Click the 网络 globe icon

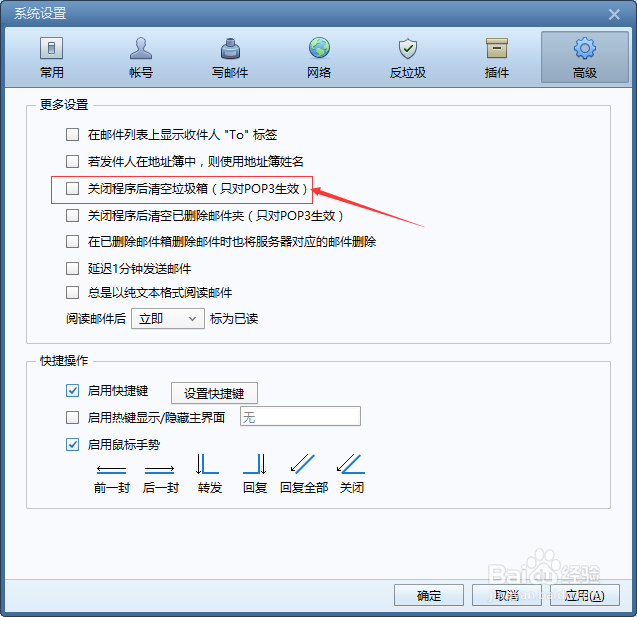pos(319,48)
